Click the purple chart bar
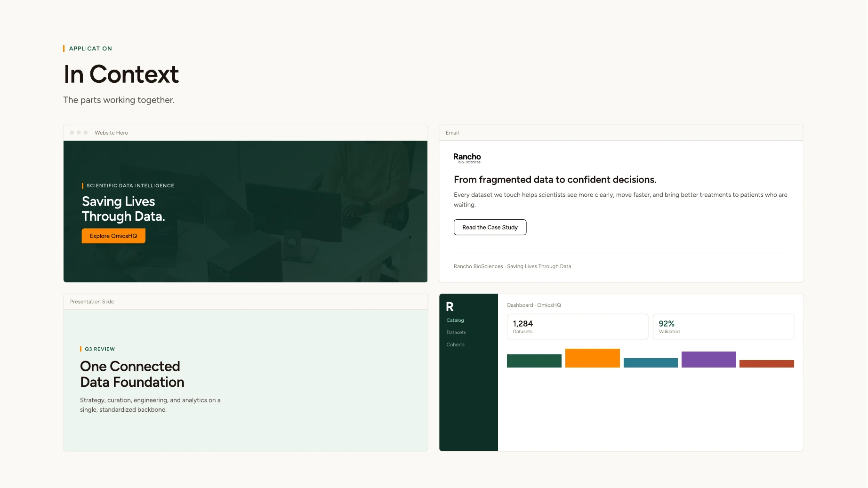 click(x=709, y=360)
